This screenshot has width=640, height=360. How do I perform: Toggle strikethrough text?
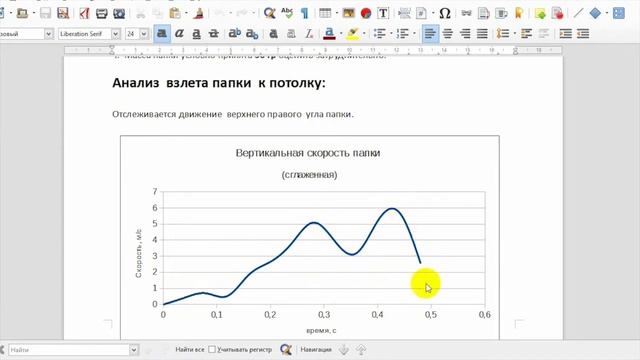click(x=213, y=33)
